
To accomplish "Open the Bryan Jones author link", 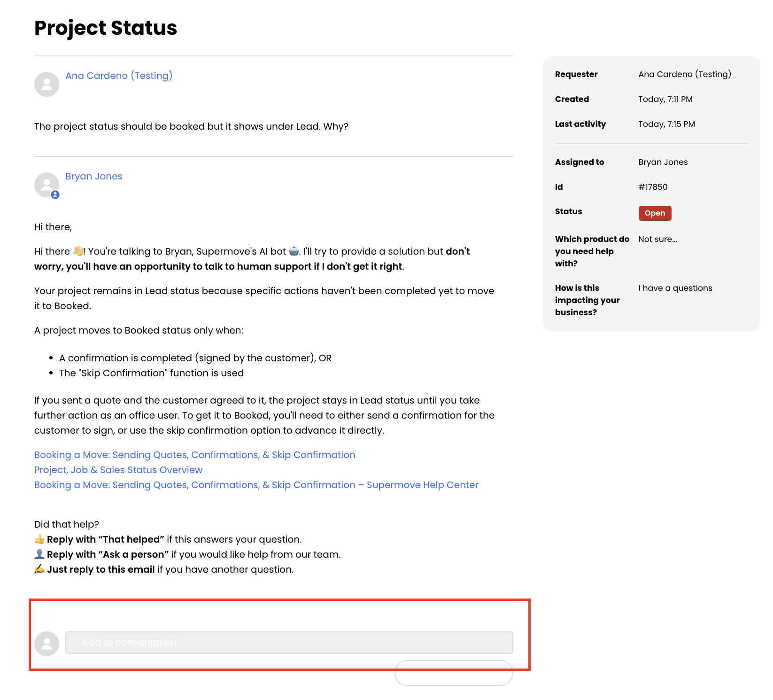I will click(93, 176).
